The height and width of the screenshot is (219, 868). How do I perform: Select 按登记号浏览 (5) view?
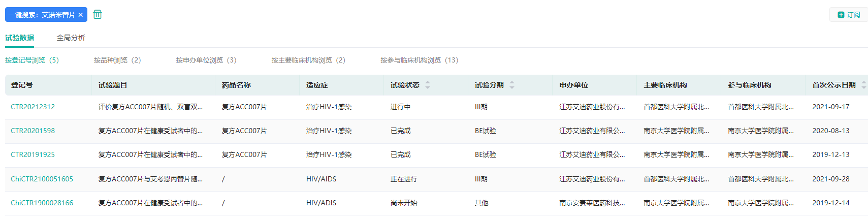[32, 60]
